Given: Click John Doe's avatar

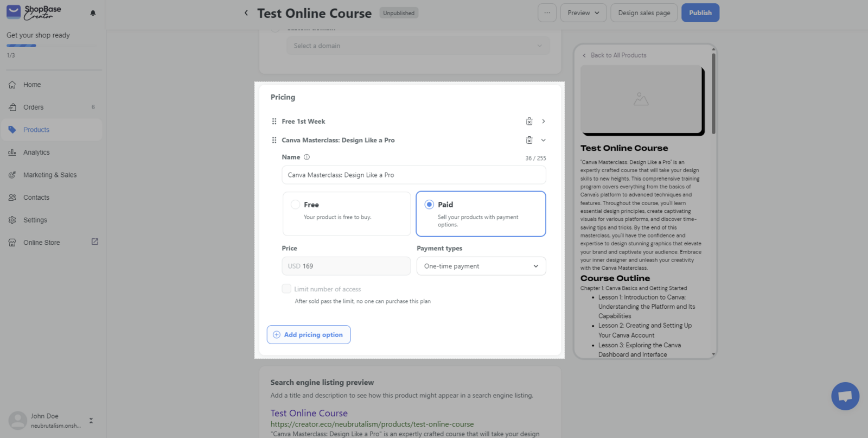Looking at the screenshot, I should click(x=18, y=420).
